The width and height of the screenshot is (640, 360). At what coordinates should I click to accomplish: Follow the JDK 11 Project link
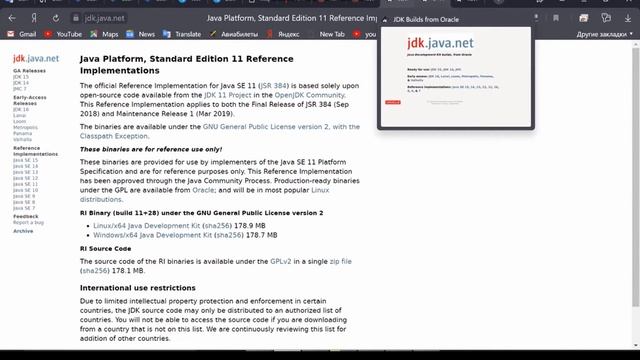pyautogui.click(x=228, y=95)
